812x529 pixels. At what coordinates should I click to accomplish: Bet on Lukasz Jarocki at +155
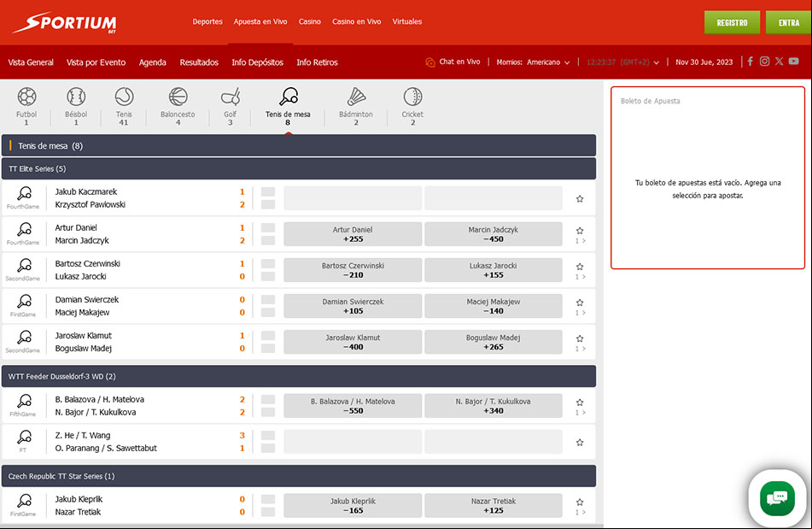(494, 270)
